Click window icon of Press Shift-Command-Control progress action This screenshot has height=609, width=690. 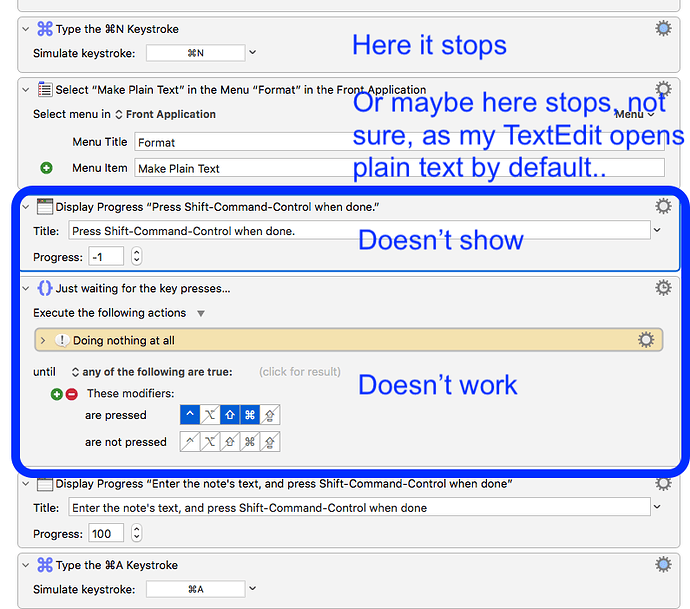pos(45,206)
